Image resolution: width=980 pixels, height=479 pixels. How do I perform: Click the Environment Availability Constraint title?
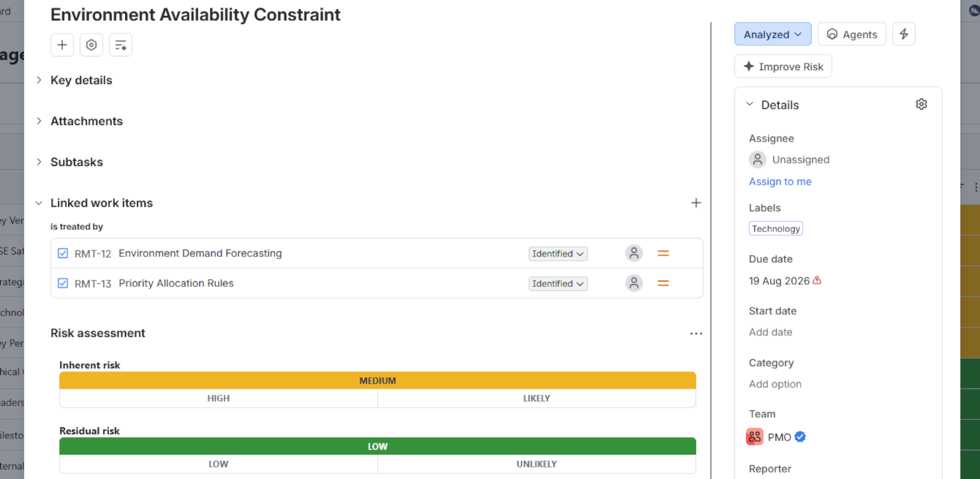tap(195, 14)
